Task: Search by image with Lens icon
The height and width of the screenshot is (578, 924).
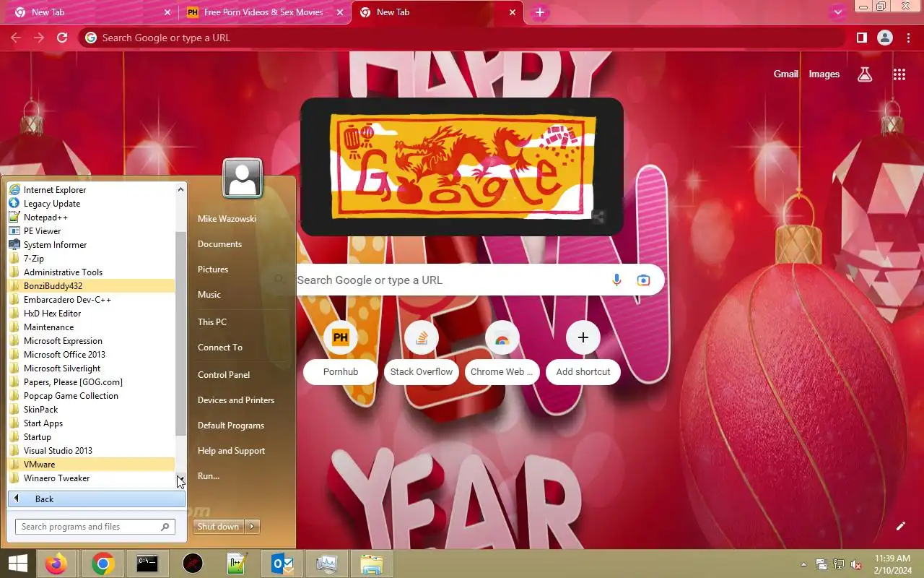Action: click(643, 280)
